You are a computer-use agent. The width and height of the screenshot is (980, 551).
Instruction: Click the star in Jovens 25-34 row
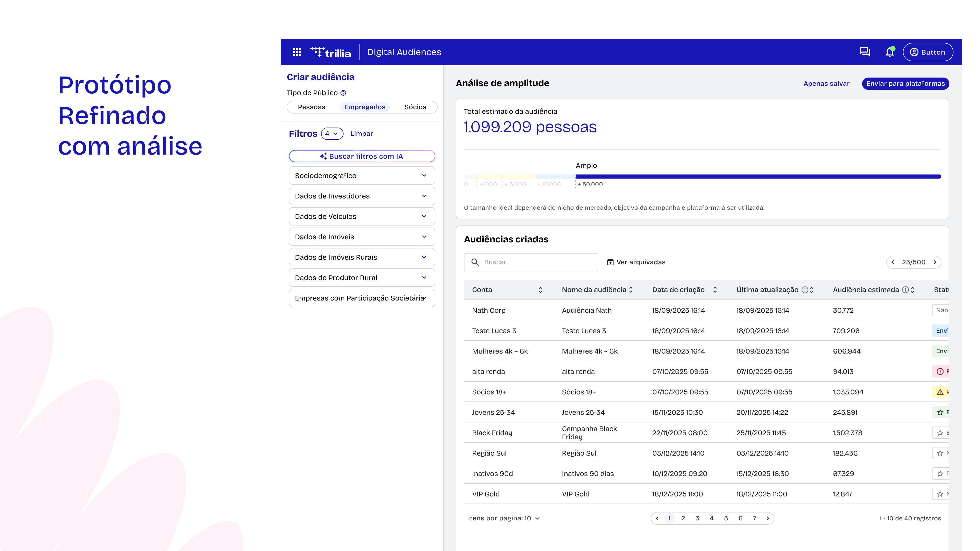(x=940, y=412)
